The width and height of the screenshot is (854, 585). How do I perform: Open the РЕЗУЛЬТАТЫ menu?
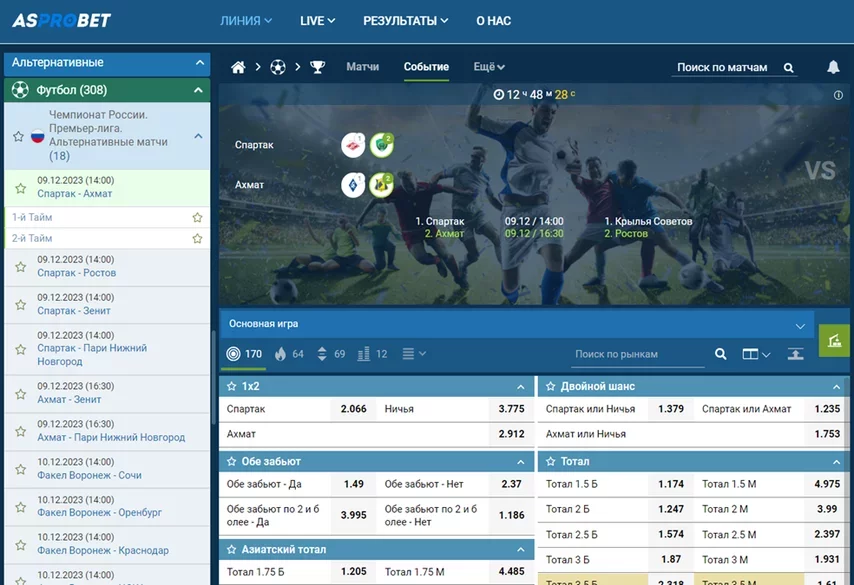click(x=405, y=21)
